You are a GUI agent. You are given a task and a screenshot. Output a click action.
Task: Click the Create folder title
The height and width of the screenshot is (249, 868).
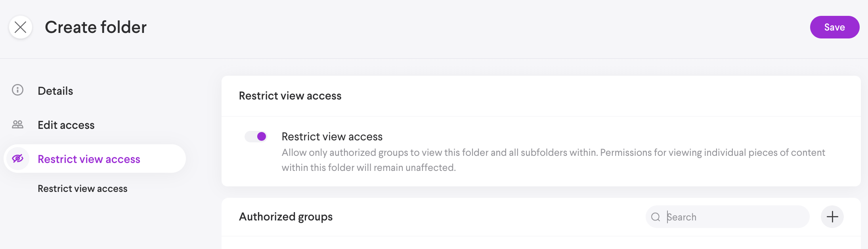click(96, 27)
